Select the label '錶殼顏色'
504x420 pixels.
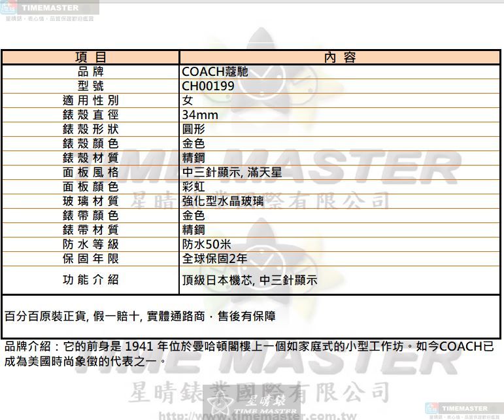[91, 143]
